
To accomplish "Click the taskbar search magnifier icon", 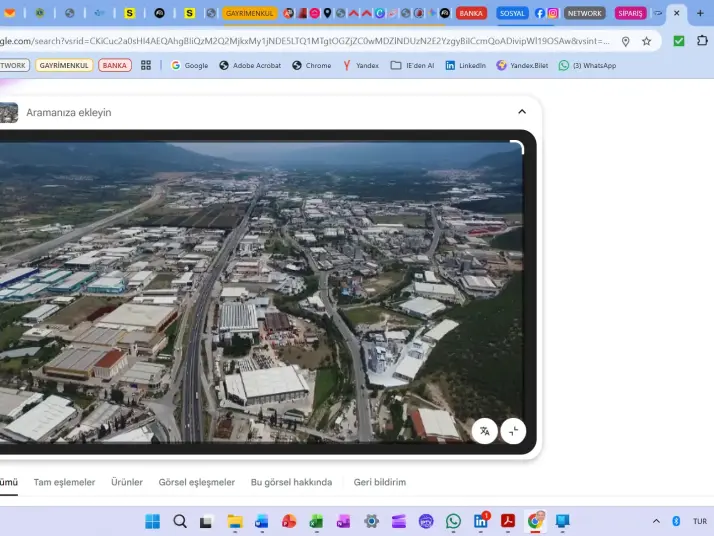I will click(180, 521).
